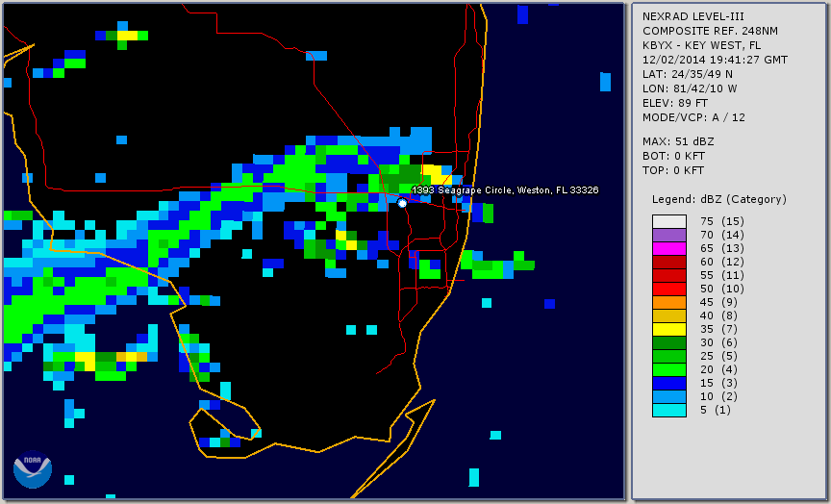Screen dimensions: 831x504
Task: Click the TOP: 0 KFT reading
Action: pyautogui.click(x=673, y=170)
